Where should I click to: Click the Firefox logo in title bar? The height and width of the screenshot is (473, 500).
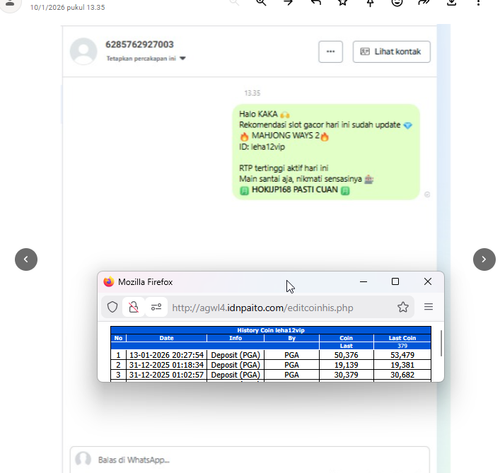click(x=109, y=282)
